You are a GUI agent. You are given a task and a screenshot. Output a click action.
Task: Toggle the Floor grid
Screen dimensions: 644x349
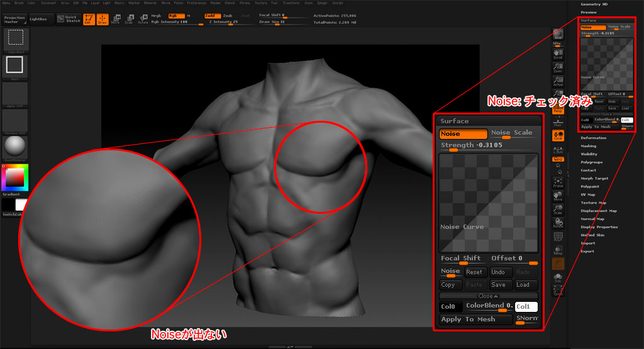(x=558, y=121)
